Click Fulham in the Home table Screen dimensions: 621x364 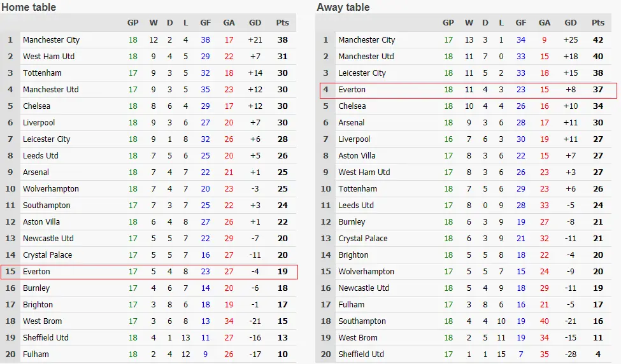36,354
